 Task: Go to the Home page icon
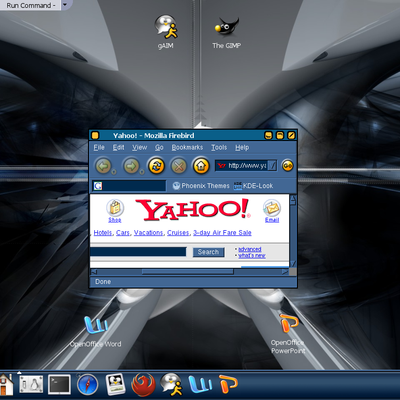pyautogui.click(x=201, y=166)
